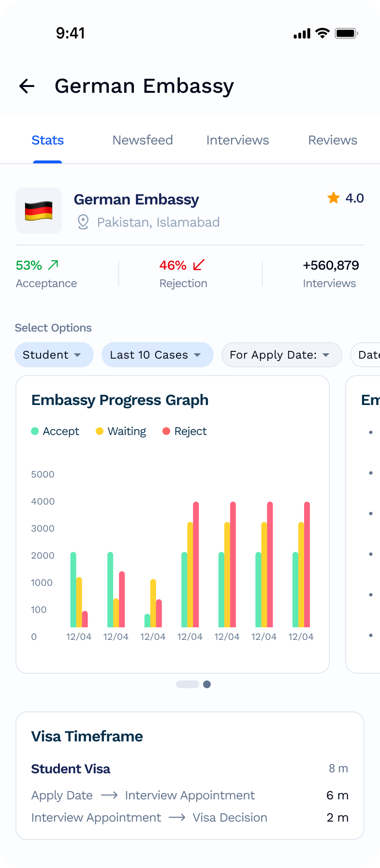
Task: Toggle the Waiting legend in the graph
Action: coord(120,431)
